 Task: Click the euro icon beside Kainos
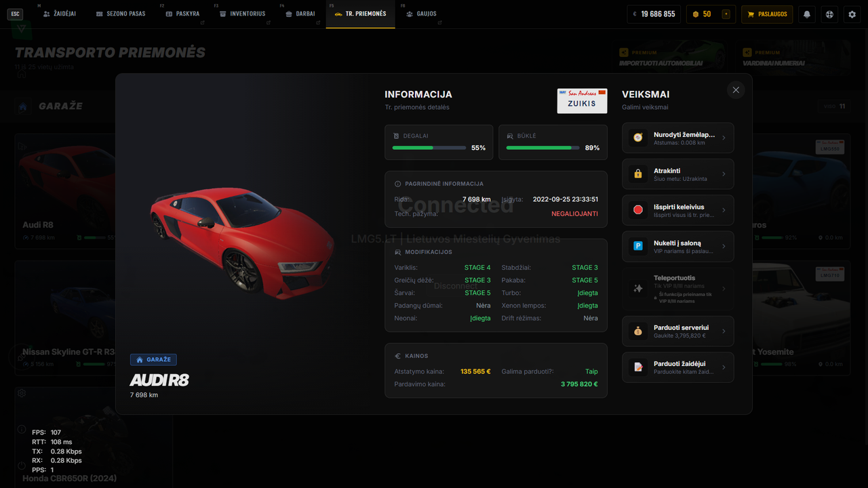tap(398, 356)
